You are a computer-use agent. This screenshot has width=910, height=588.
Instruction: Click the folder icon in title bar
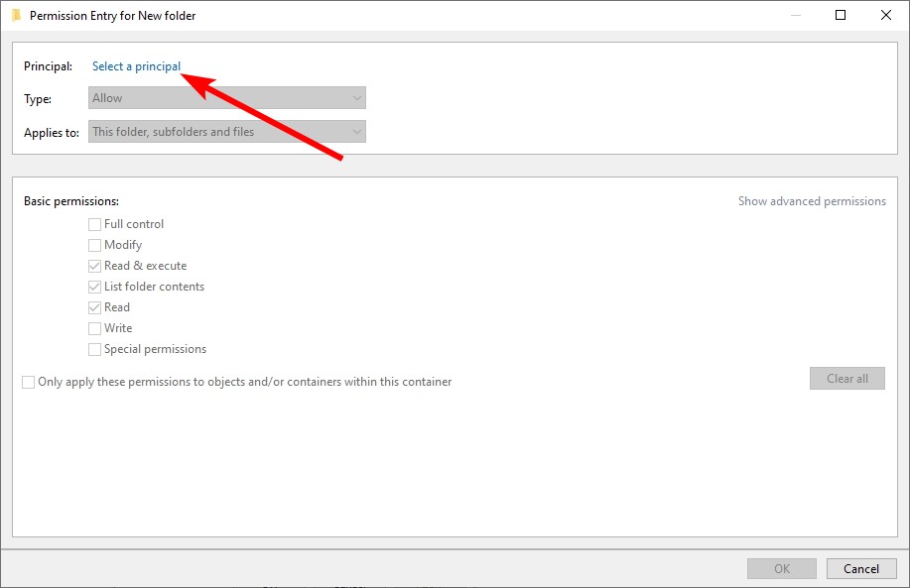(16, 15)
